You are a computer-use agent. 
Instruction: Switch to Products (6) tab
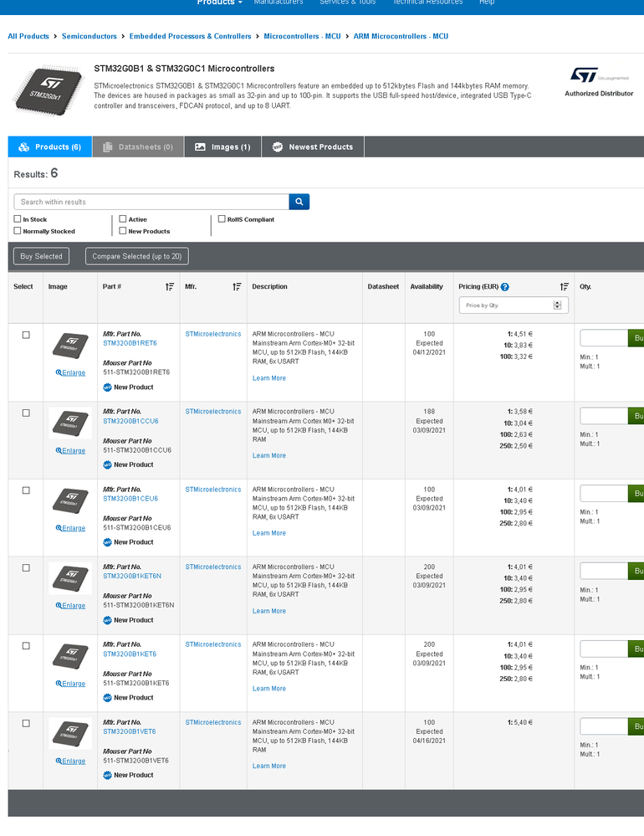[x=50, y=146]
